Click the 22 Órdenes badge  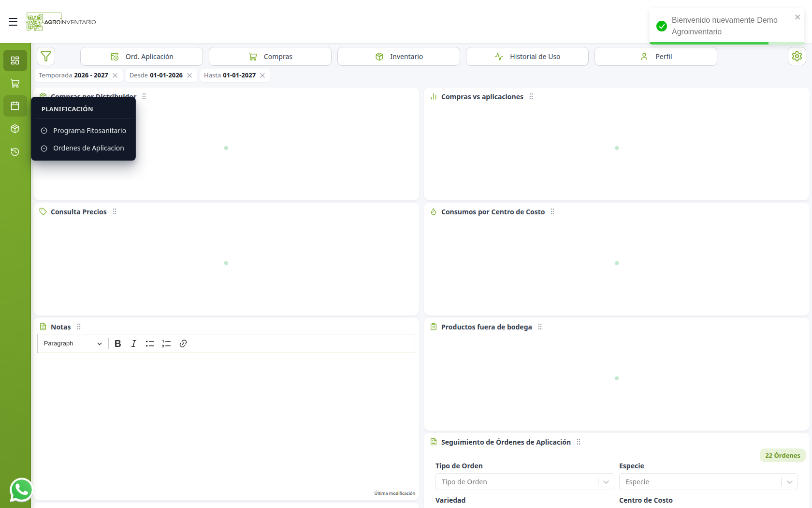(x=783, y=455)
